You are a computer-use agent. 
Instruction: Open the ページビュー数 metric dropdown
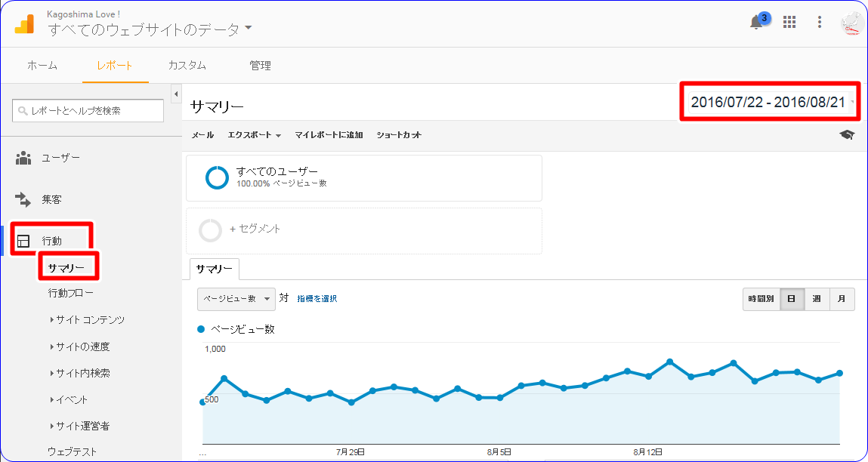pyautogui.click(x=236, y=299)
